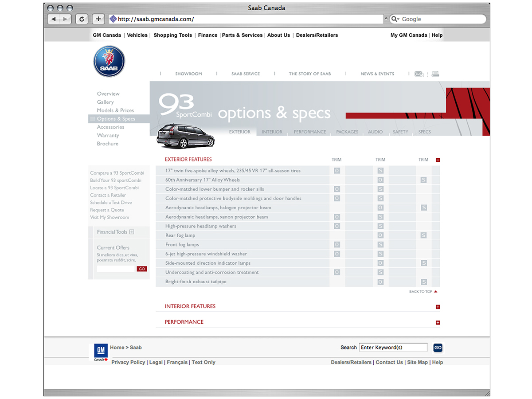Viewport: 532px width, 399px height.
Task: Click the Rear fog lamp row text
Action: [x=180, y=235]
